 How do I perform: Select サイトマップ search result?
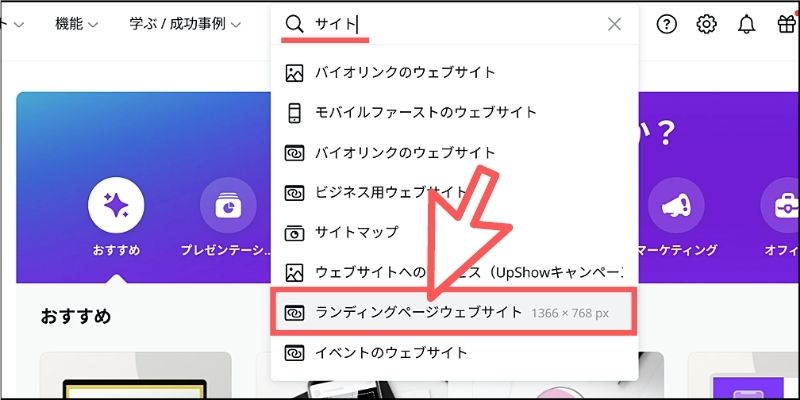pos(454,232)
